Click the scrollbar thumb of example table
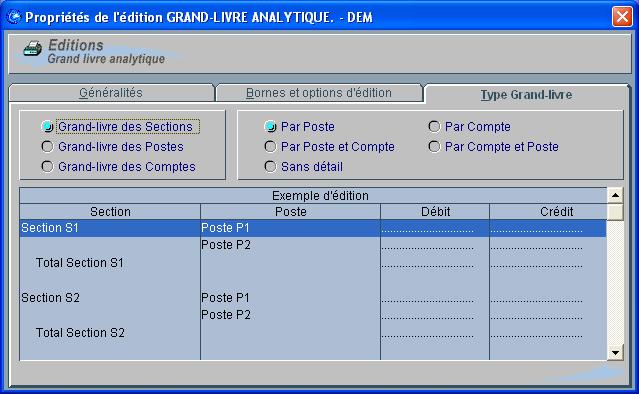Screen dimensions: 639x394 pos(615,212)
